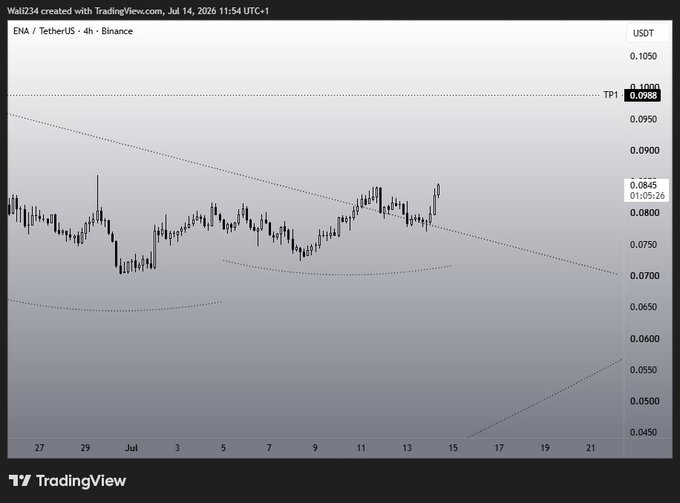Click the current price tag 0.0845
The image size is (680, 503).
click(x=644, y=185)
